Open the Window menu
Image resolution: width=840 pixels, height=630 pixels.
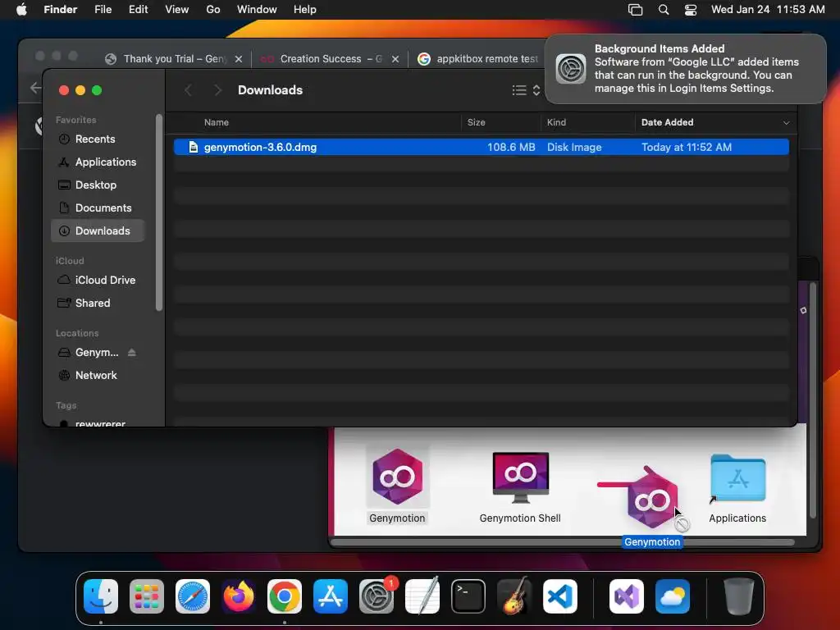[x=257, y=10]
